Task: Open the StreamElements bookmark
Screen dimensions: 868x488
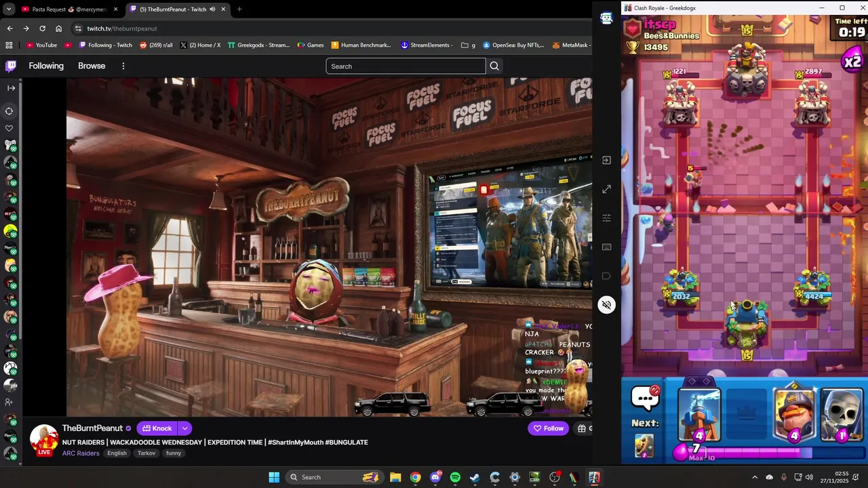Action: pyautogui.click(x=427, y=45)
